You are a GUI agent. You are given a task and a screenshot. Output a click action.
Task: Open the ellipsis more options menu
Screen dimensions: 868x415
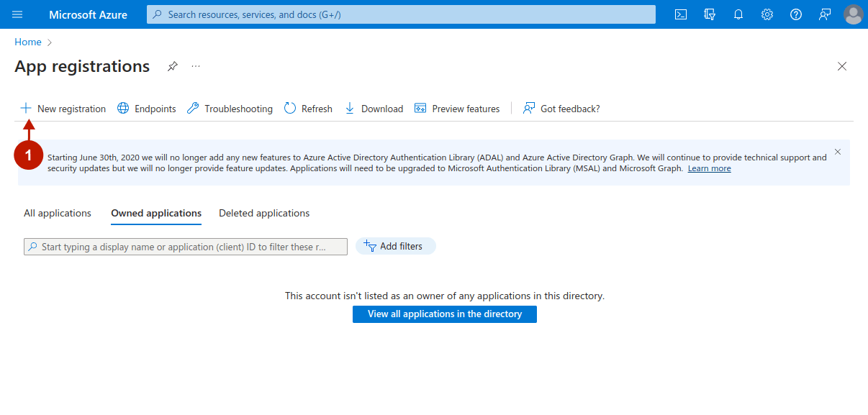[196, 66]
